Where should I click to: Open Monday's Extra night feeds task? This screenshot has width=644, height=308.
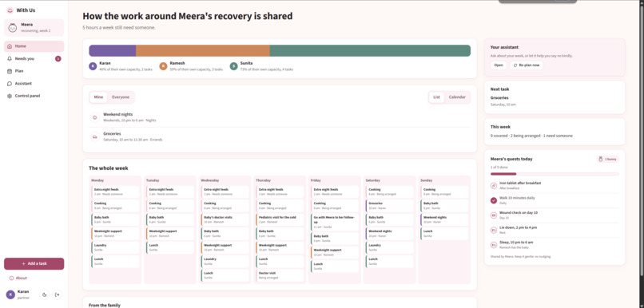pyautogui.click(x=115, y=192)
